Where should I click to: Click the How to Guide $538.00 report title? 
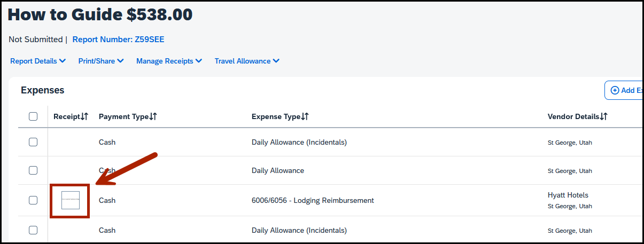tap(100, 14)
